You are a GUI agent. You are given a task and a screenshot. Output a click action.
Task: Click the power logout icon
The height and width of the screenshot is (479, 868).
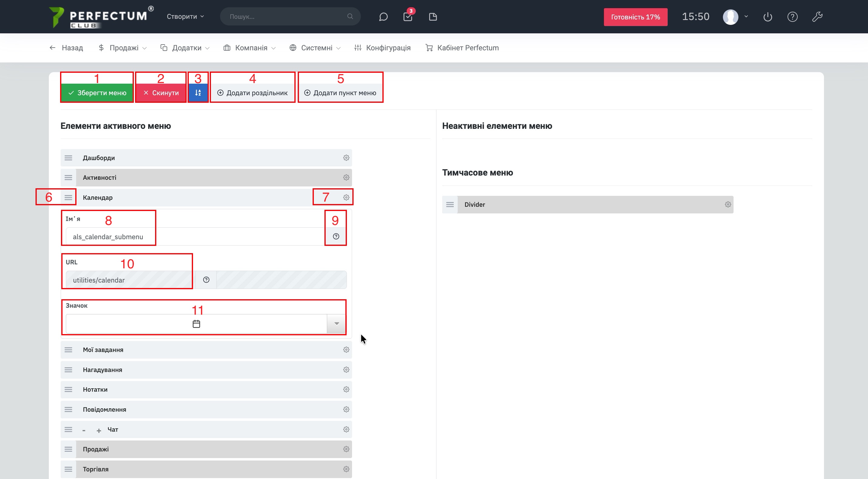(x=768, y=17)
